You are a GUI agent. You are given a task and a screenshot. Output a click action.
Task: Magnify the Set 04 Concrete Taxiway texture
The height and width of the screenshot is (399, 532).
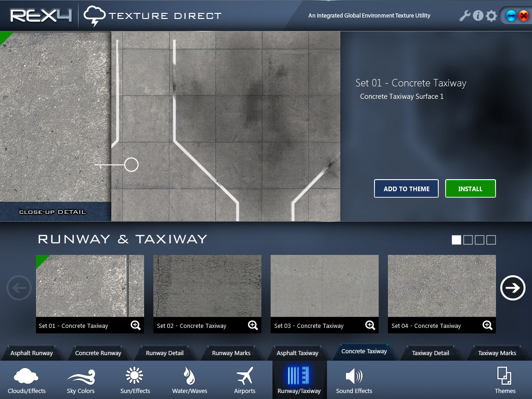pyautogui.click(x=488, y=325)
